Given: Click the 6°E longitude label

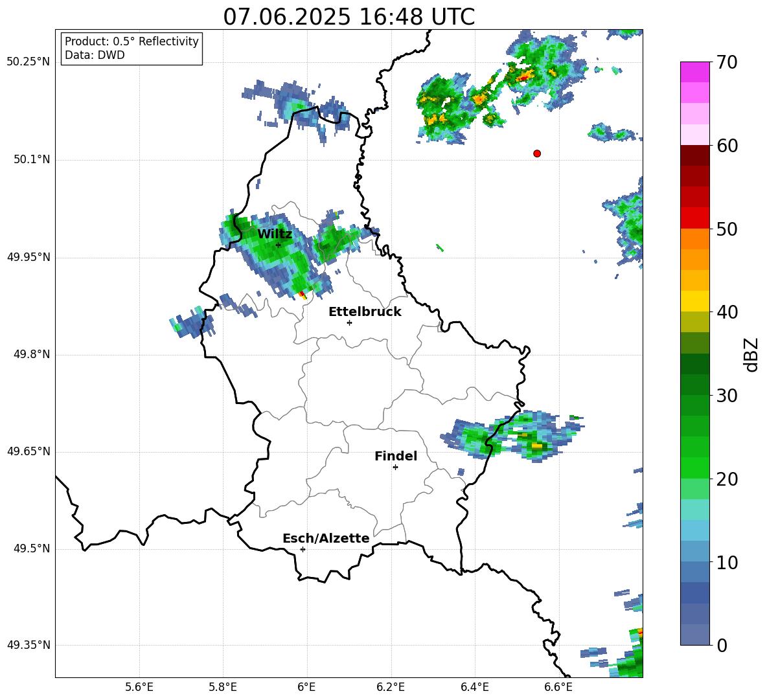Looking at the screenshot, I should point(306,688).
